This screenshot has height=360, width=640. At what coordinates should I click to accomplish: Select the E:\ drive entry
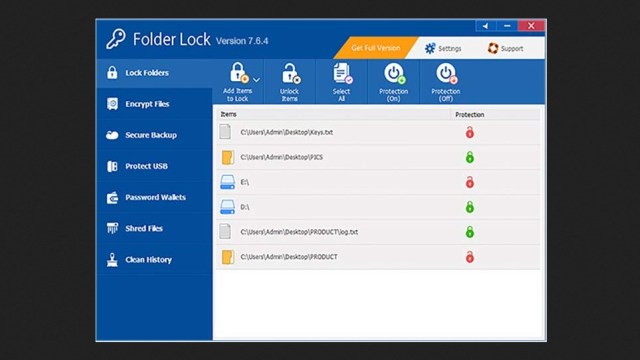378,182
